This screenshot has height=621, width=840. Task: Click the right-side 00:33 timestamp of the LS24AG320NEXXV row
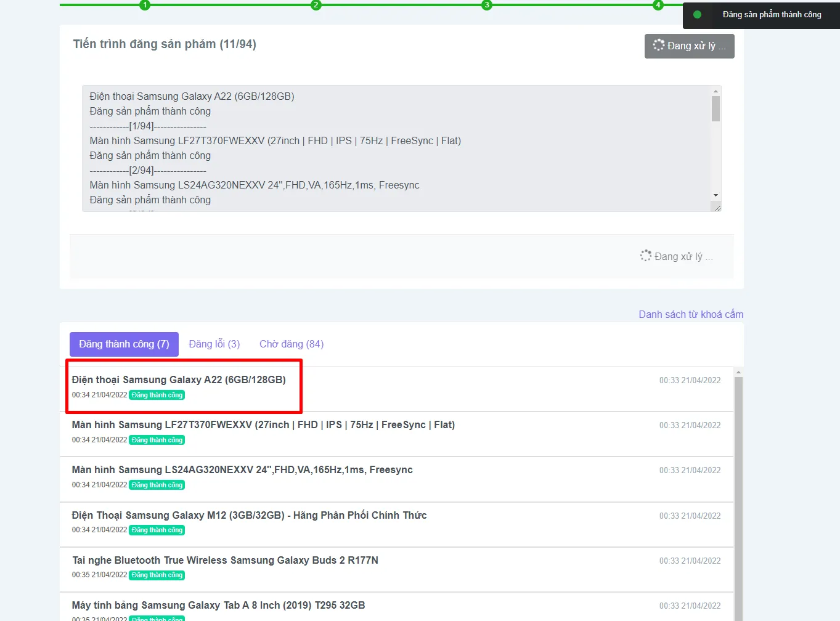(690, 471)
